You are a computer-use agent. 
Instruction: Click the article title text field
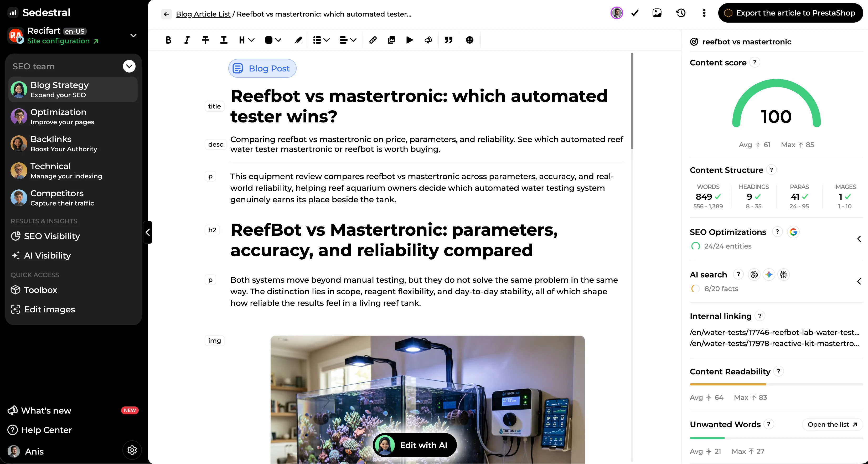(x=419, y=106)
